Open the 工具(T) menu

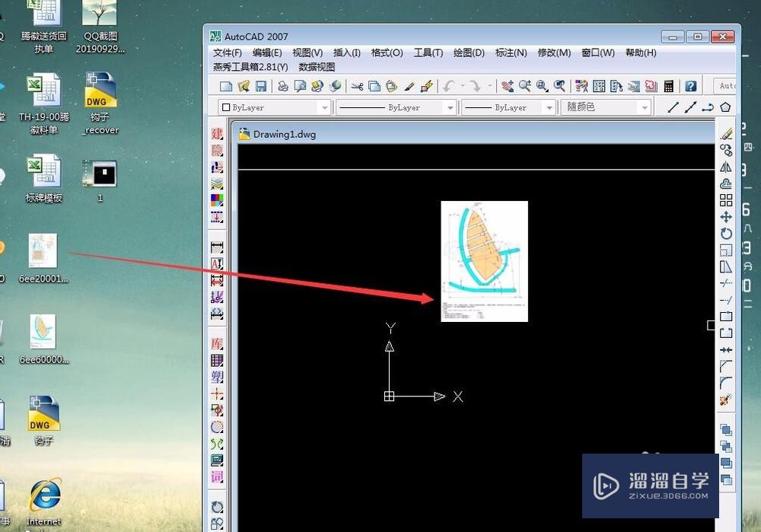[428, 53]
